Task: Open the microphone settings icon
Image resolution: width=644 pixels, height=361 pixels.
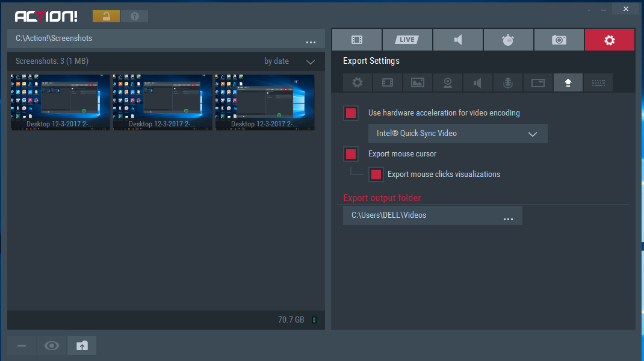Action: (508, 83)
